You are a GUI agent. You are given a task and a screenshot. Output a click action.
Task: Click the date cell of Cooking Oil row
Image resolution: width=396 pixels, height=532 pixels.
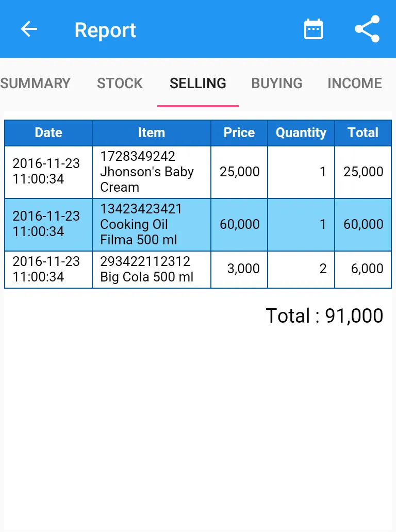[x=48, y=225]
